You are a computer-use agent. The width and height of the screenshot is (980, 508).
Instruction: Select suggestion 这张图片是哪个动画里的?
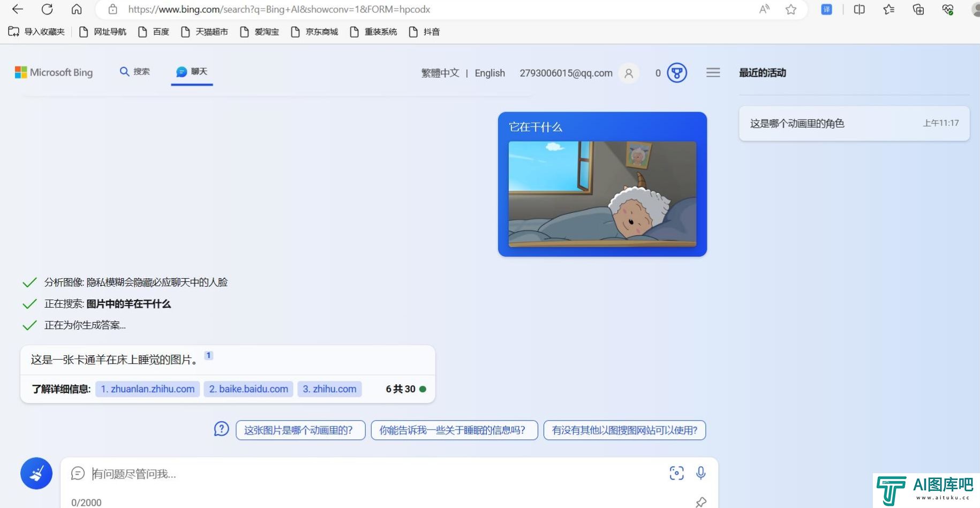(x=300, y=430)
